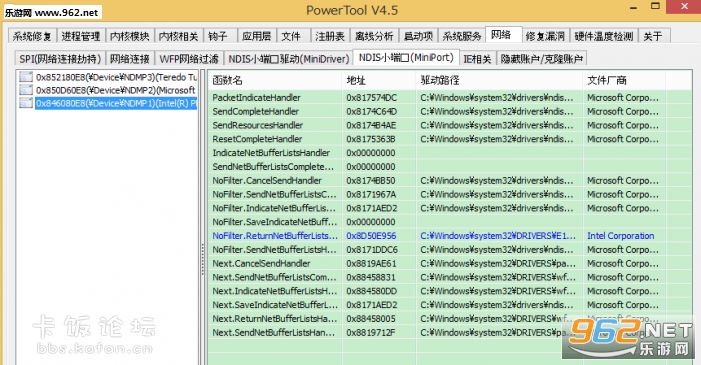The width and height of the screenshot is (701, 365).
Task: Open the 系统修复 tab
Action: click(x=33, y=36)
